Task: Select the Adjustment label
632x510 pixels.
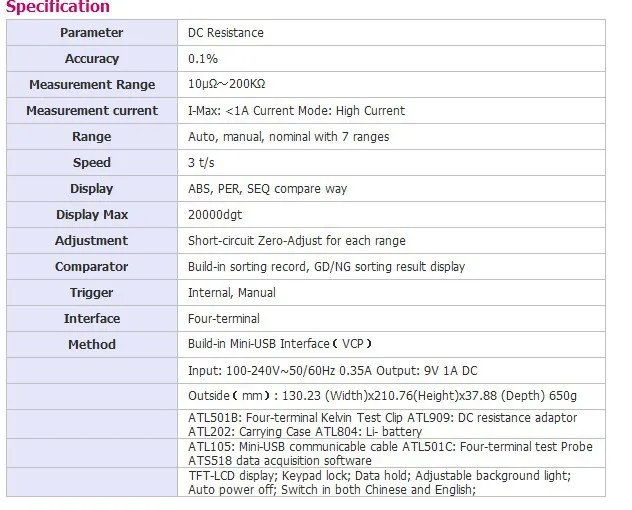Action: 92,241
